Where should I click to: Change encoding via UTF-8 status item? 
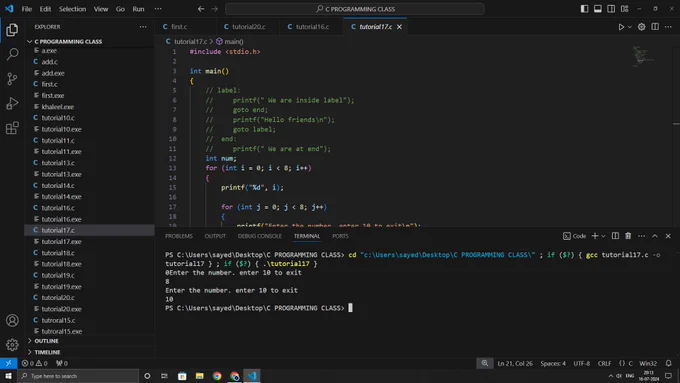582,363
